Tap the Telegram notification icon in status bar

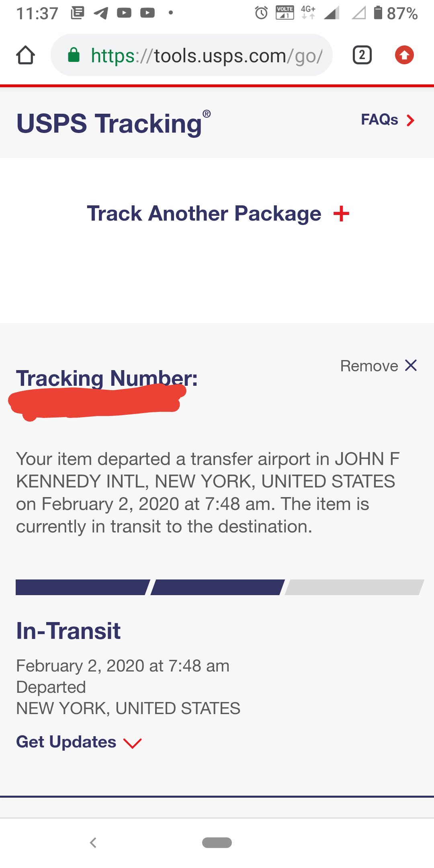(101, 13)
